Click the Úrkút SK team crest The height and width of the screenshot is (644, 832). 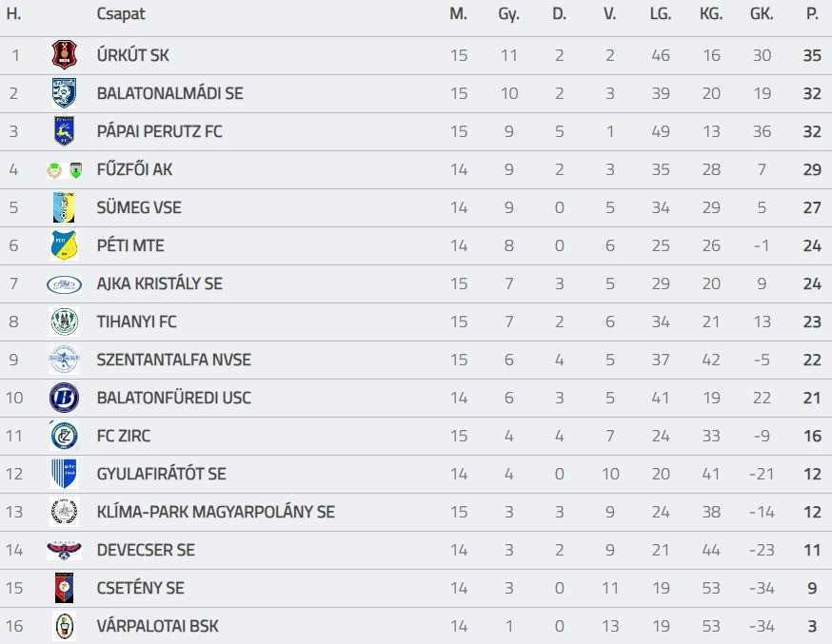pyautogui.click(x=64, y=55)
